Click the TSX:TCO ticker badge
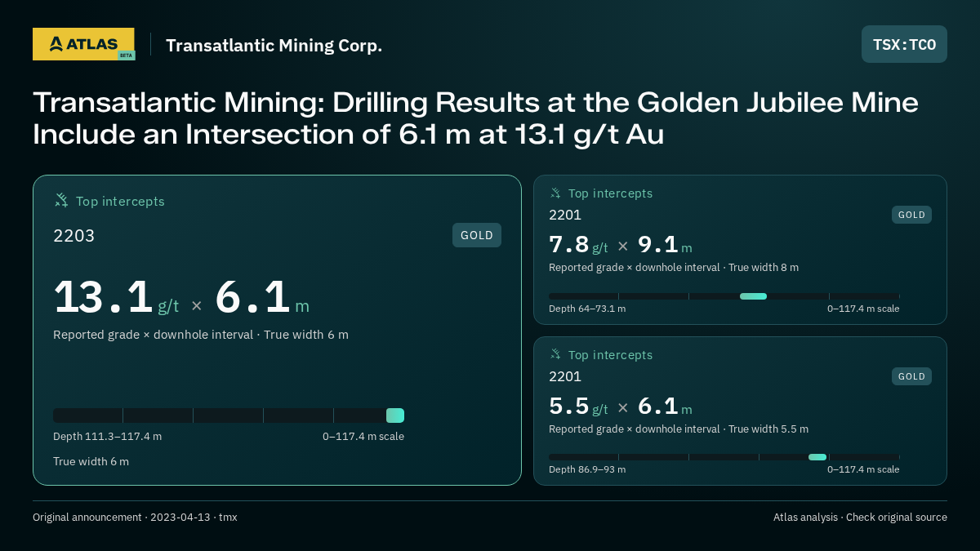Image resolution: width=980 pixels, height=551 pixels. (904, 44)
